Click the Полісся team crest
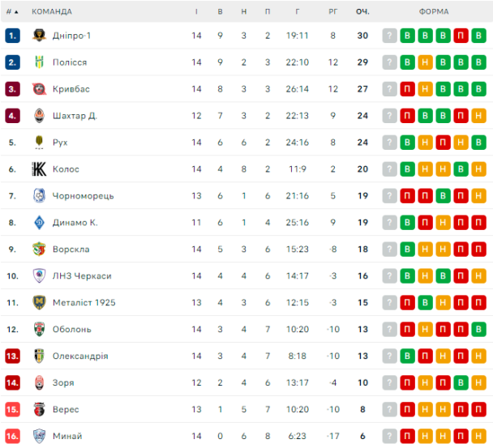Viewport: 493px width, 448px height. 39,62
